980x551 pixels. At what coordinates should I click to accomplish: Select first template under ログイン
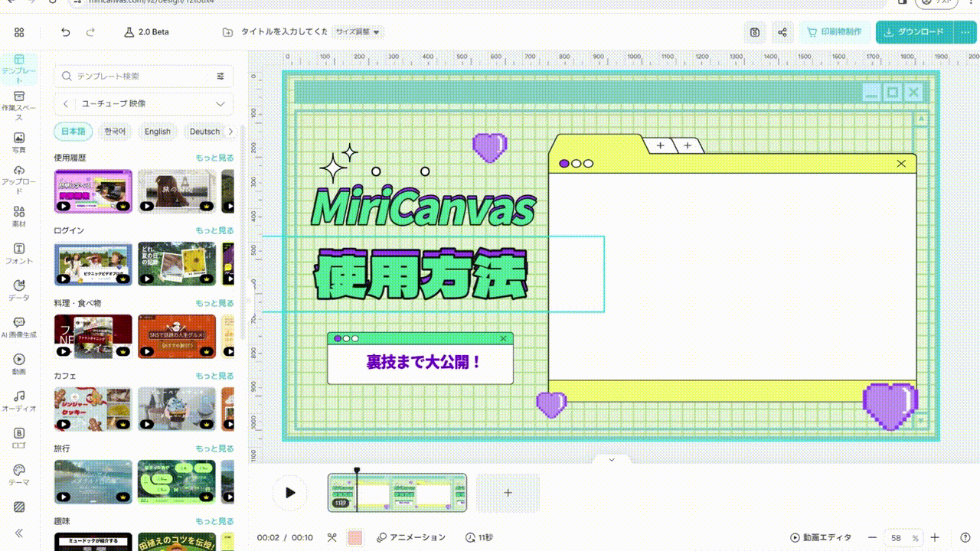point(93,264)
